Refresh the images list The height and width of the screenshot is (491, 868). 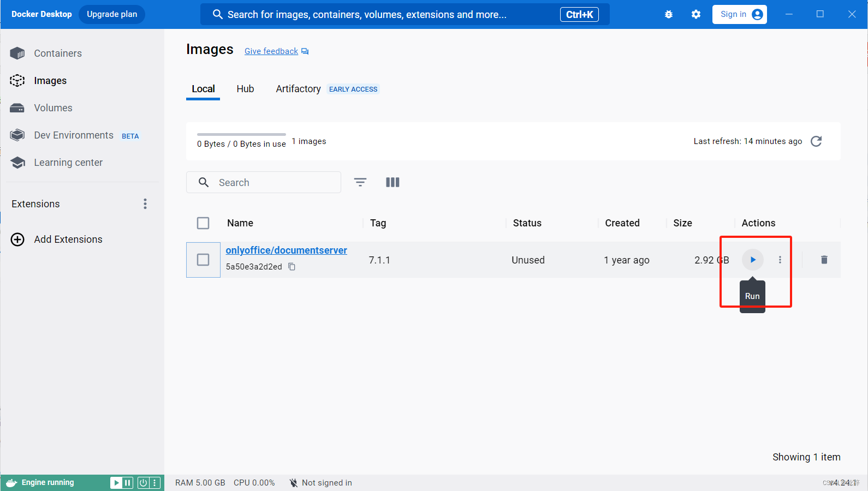pyautogui.click(x=816, y=141)
